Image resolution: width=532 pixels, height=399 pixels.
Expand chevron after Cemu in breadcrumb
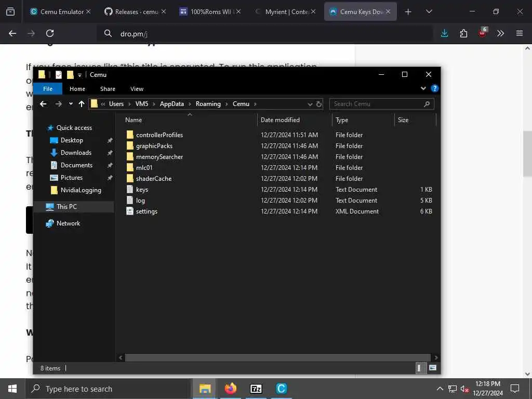coord(255,104)
